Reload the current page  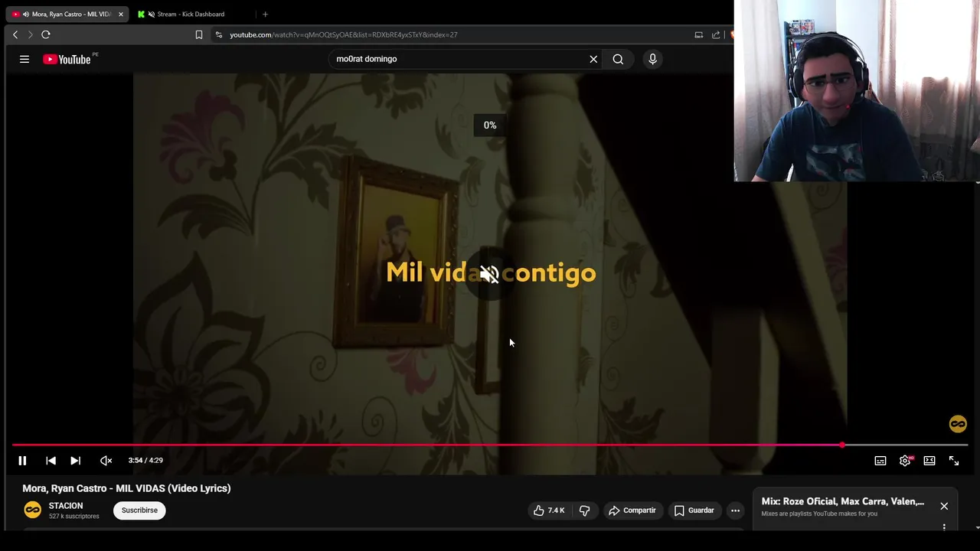[x=46, y=34]
